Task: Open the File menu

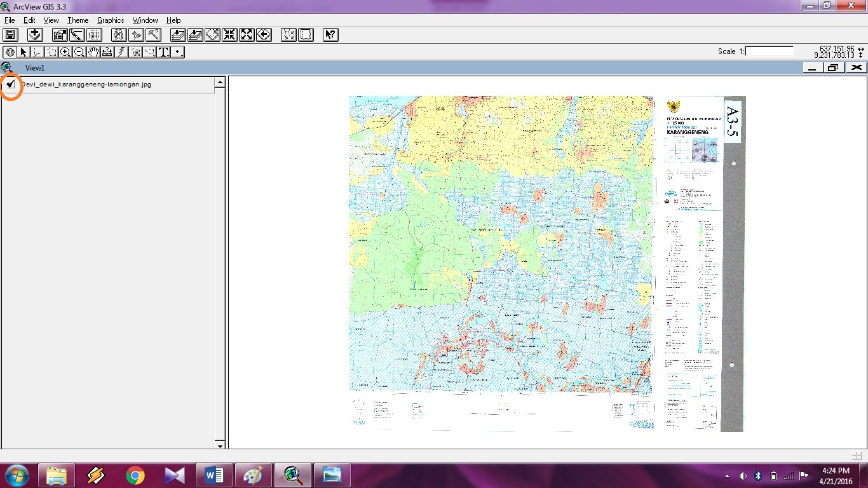Action: (x=10, y=20)
